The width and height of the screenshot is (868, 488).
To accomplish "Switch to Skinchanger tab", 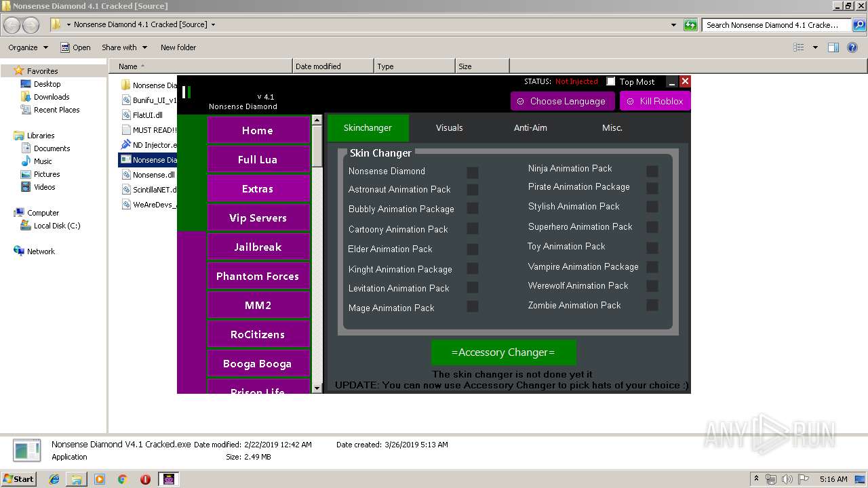I will [368, 128].
